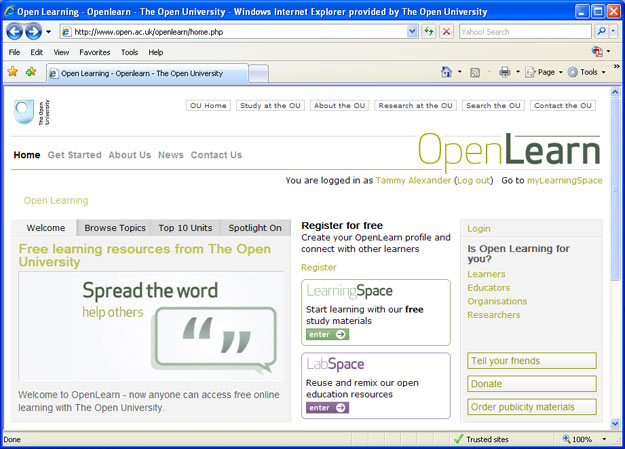Click in the Yahoo! Search field

(523, 32)
